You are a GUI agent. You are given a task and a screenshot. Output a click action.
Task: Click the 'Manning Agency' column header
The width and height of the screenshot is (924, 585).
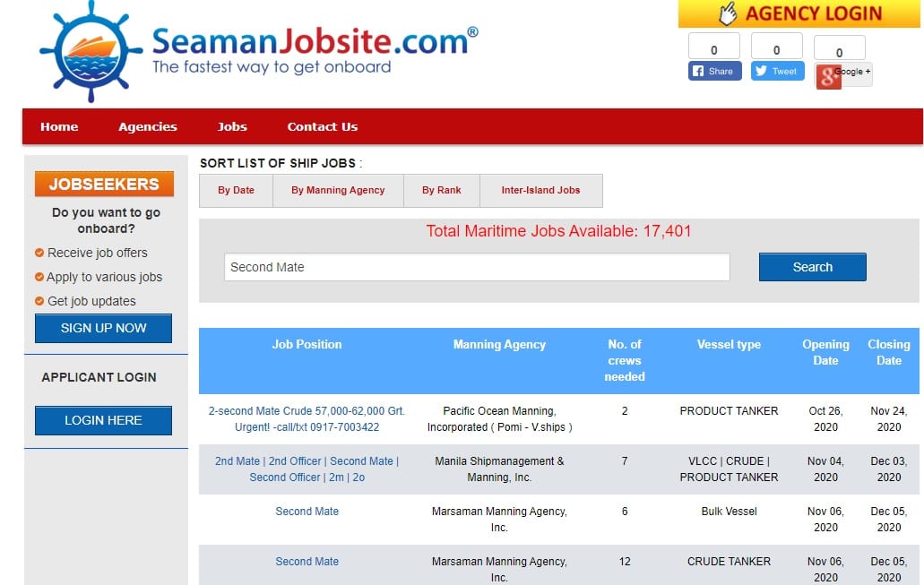pos(500,345)
